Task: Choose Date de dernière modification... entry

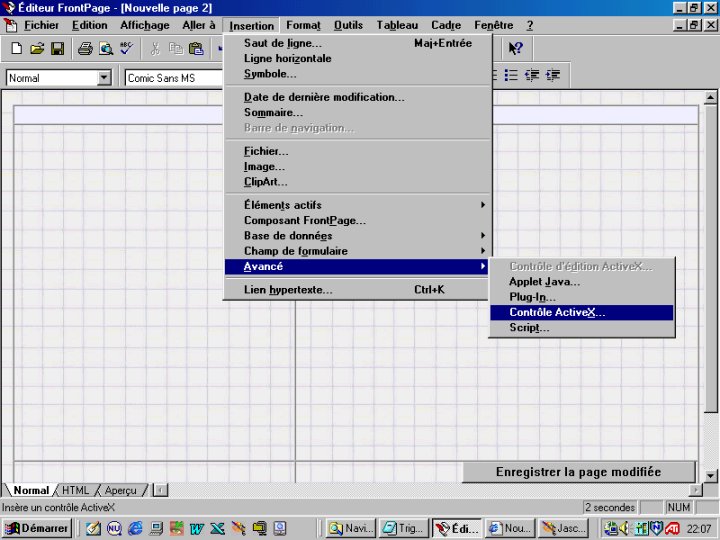Action: pyautogui.click(x=357, y=97)
